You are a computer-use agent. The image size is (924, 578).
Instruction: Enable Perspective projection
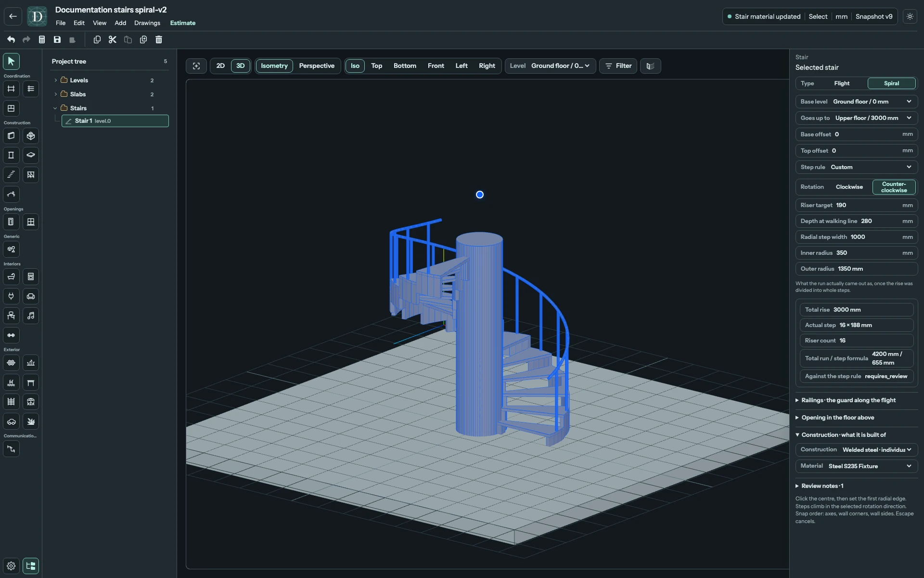click(x=317, y=66)
